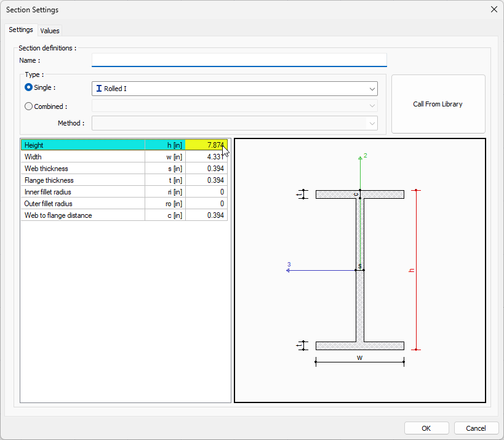Open the Rolled I section type dropdown
This screenshot has width=504, height=440.
[x=372, y=89]
